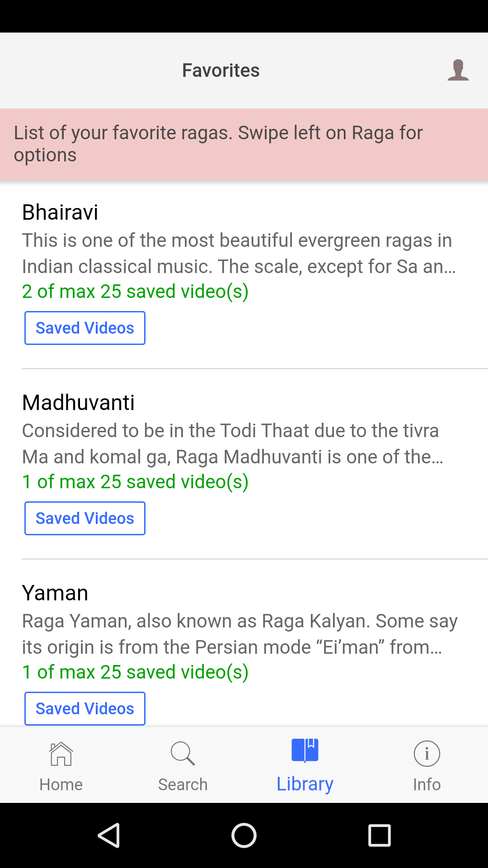This screenshot has height=868, width=488.
Task: Open Saved Videos for Yaman
Action: 85,708
